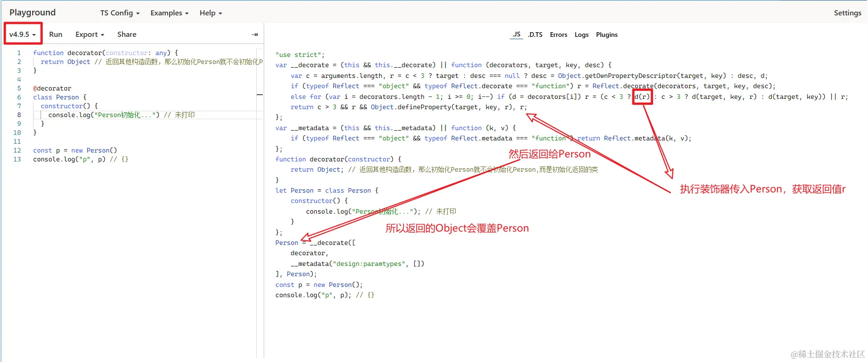Select line number 1 in the editor
The image size is (868, 362).
pyautogui.click(x=19, y=53)
